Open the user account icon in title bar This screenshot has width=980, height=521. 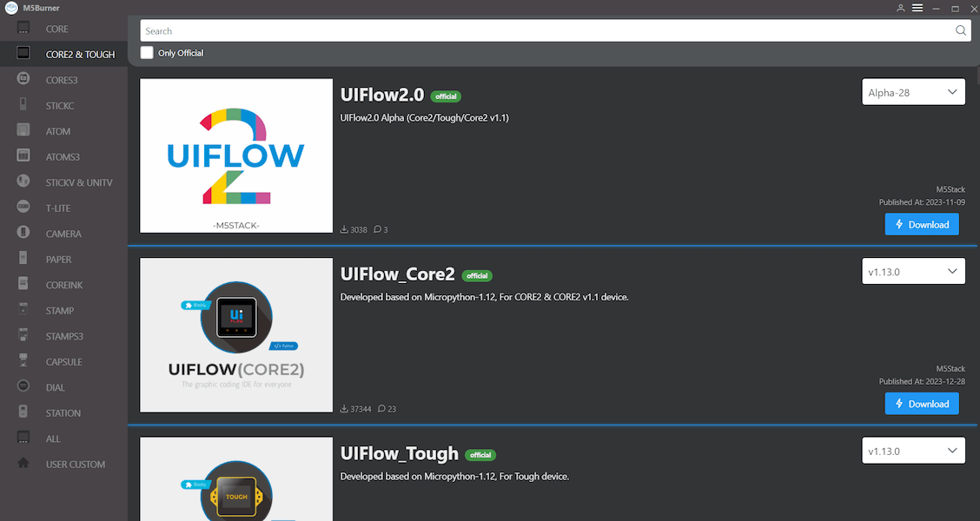pos(901,8)
